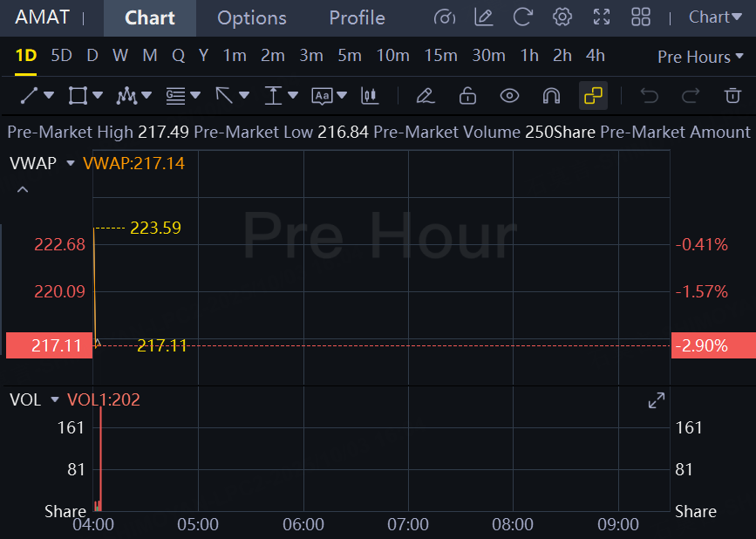Delete drawings with the trash icon

[732, 95]
